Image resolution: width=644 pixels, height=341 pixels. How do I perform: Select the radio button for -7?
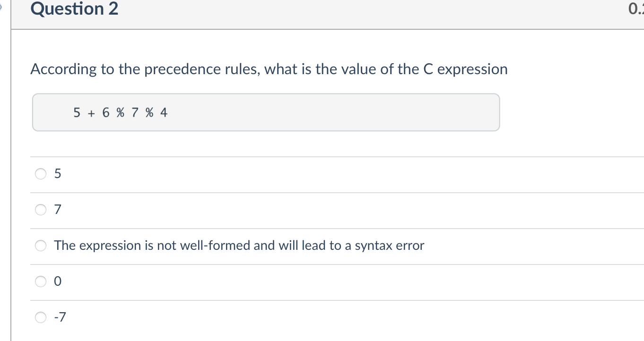pos(41,317)
